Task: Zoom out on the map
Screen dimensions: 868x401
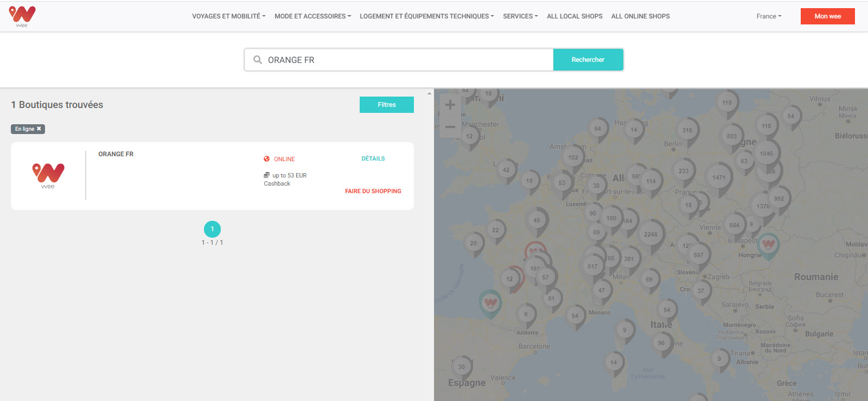Action: pos(450,128)
